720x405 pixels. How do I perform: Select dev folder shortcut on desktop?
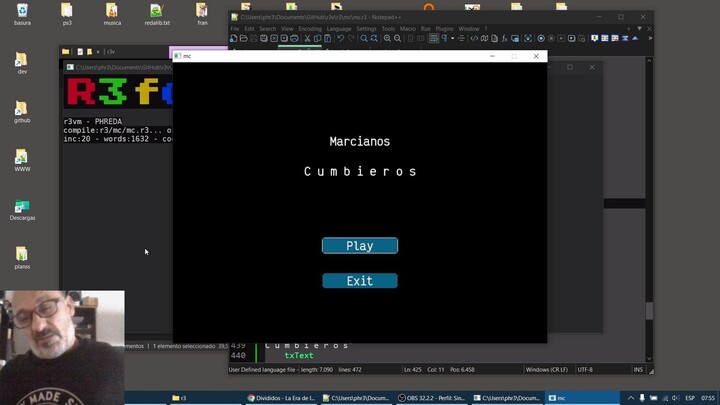[22, 63]
